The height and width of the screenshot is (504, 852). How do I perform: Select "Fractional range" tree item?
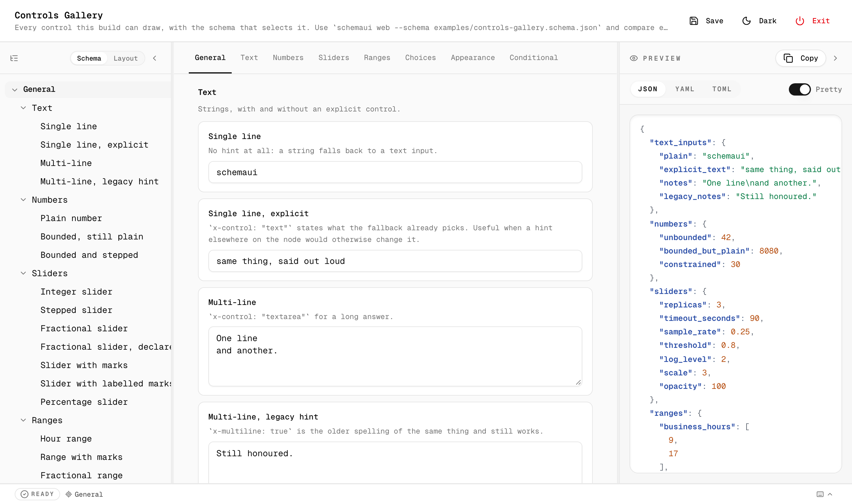[81, 475]
